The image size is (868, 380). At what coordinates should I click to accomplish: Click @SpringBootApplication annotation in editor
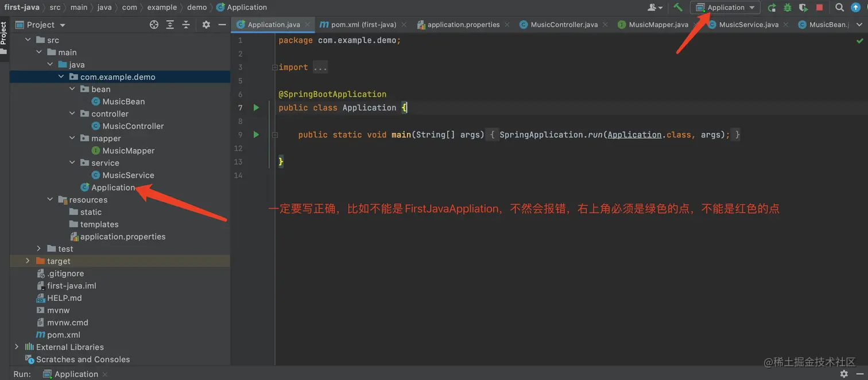point(332,94)
